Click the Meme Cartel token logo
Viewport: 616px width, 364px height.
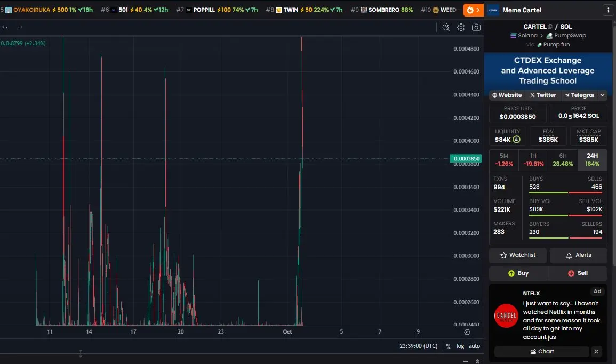[x=493, y=10]
